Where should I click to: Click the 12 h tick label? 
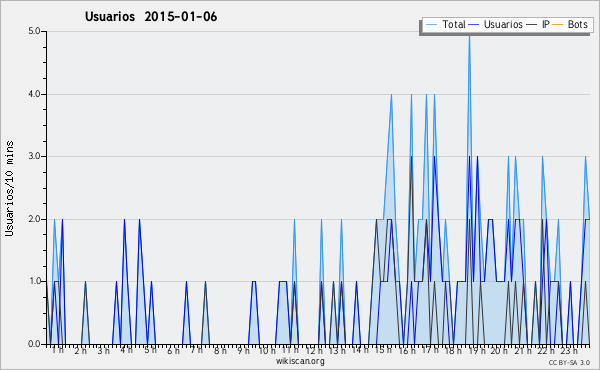pos(315,350)
